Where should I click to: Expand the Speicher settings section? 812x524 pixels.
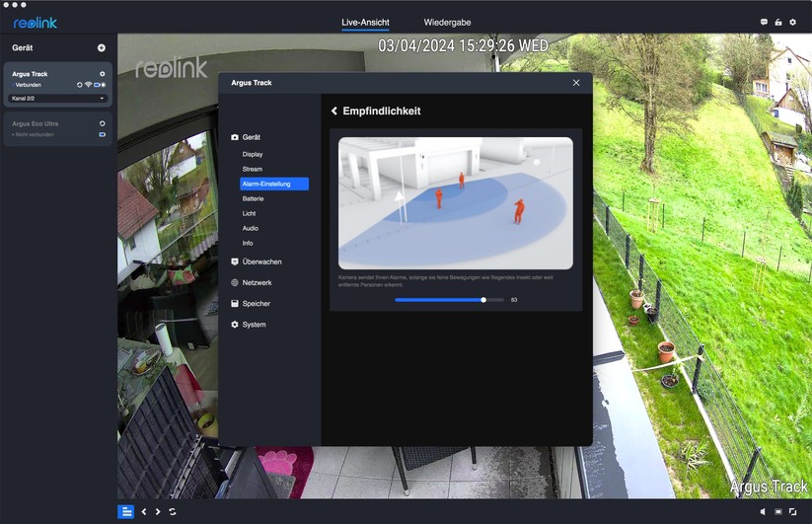tap(251, 303)
